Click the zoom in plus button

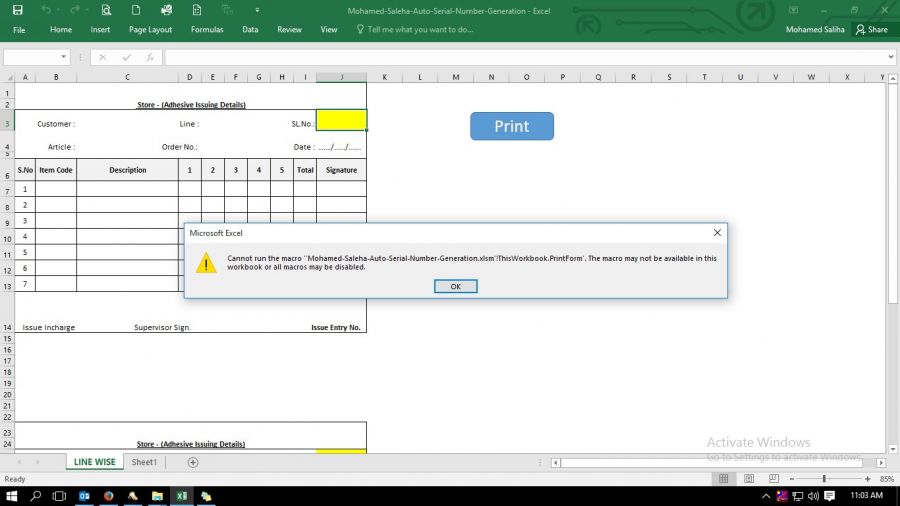click(x=867, y=479)
